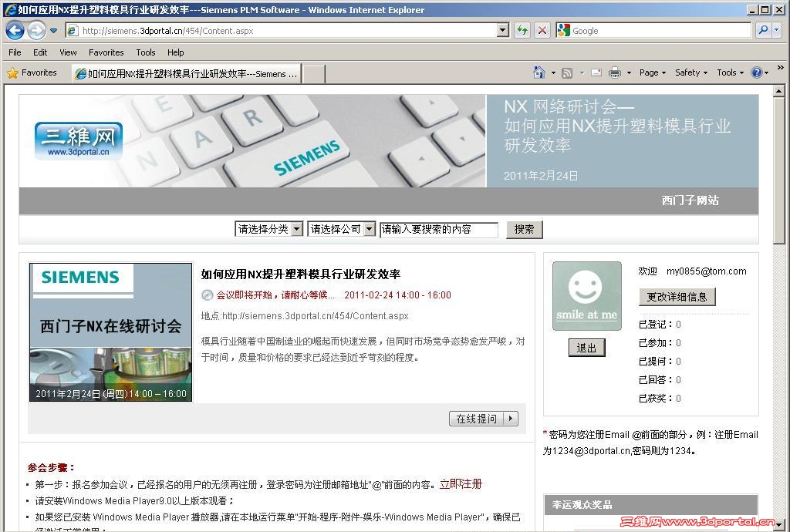Click the 已登记 count text
Image resolution: width=790 pixels, height=532 pixels.
[660, 325]
